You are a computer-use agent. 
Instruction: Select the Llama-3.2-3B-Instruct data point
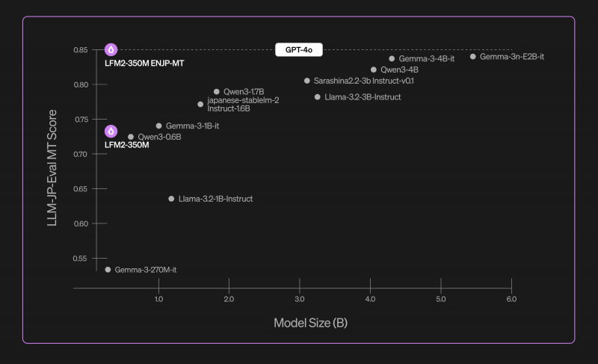coord(317,97)
